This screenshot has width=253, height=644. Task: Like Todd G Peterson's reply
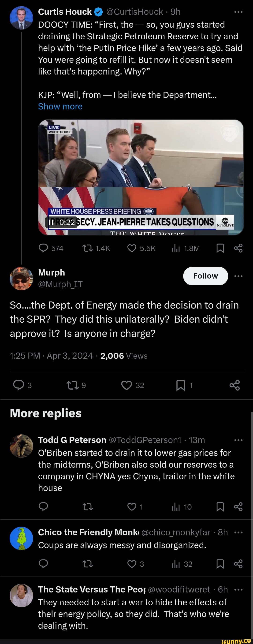pyautogui.click(x=132, y=507)
